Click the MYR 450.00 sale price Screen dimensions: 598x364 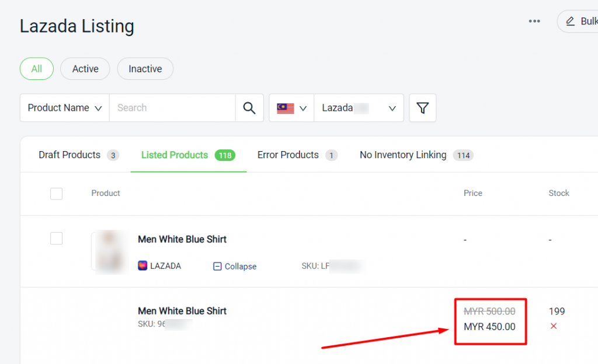pyautogui.click(x=490, y=327)
